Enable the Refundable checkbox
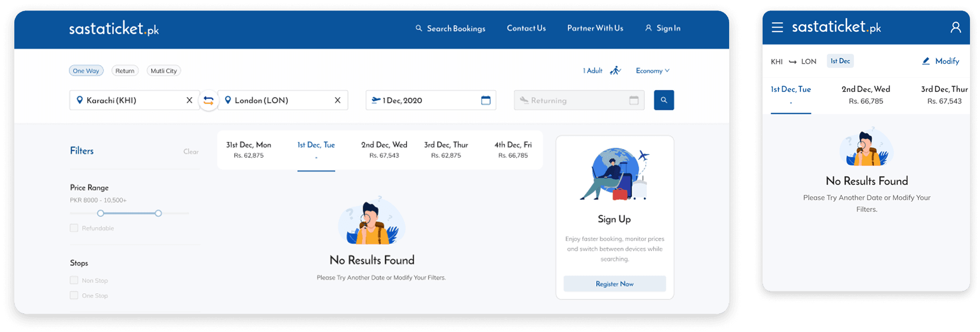Image resolution: width=980 pixels, height=332 pixels. (x=74, y=228)
